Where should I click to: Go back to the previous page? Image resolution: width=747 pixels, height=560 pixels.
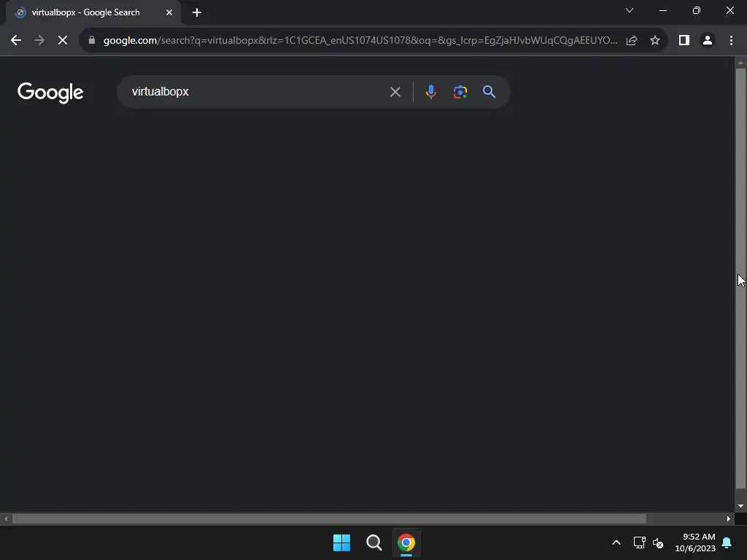click(16, 41)
